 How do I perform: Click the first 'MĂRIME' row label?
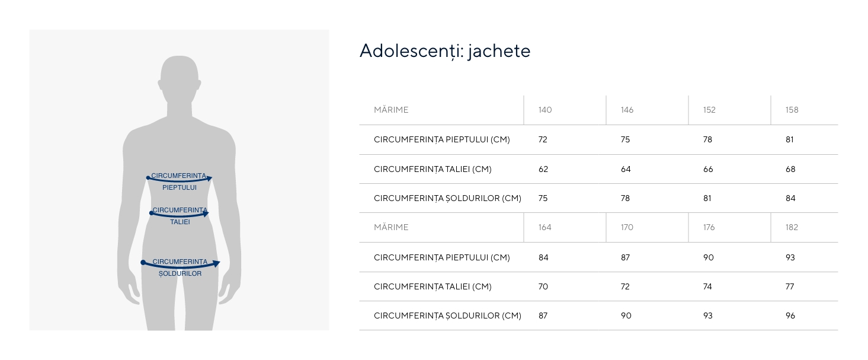(x=391, y=110)
